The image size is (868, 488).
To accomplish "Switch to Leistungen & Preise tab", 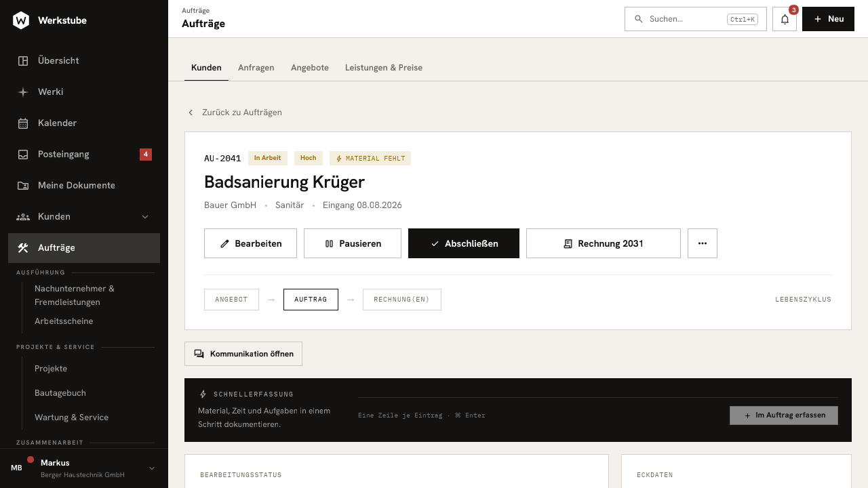I will [x=384, y=68].
